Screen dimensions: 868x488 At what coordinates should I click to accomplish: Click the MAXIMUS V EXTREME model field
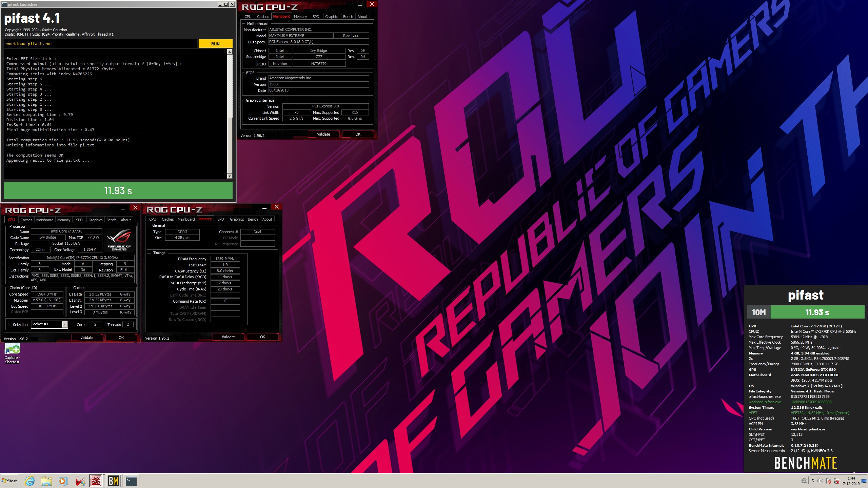[x=300, y=36]
